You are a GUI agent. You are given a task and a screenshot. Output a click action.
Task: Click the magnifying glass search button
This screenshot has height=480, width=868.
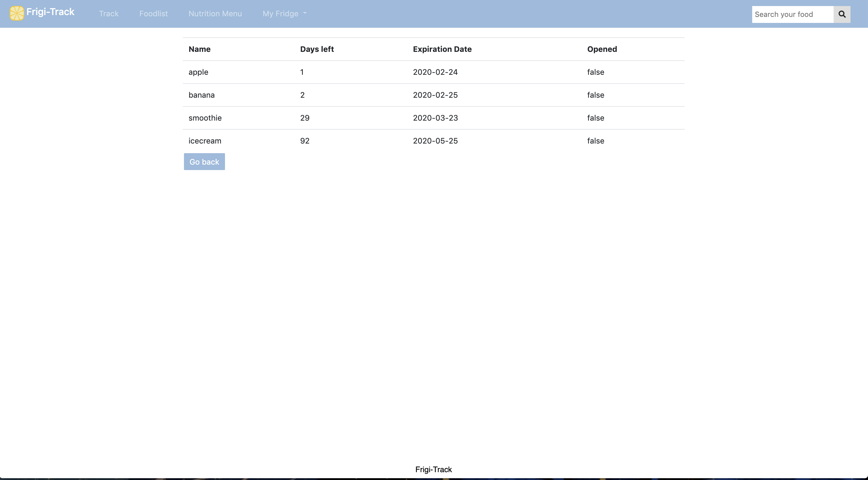click(842, 14)
